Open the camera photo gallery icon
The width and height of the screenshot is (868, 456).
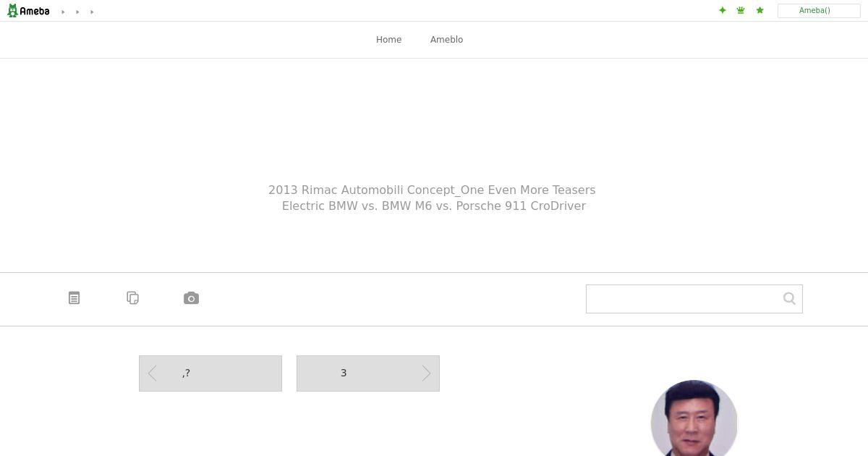pos(191,298)
